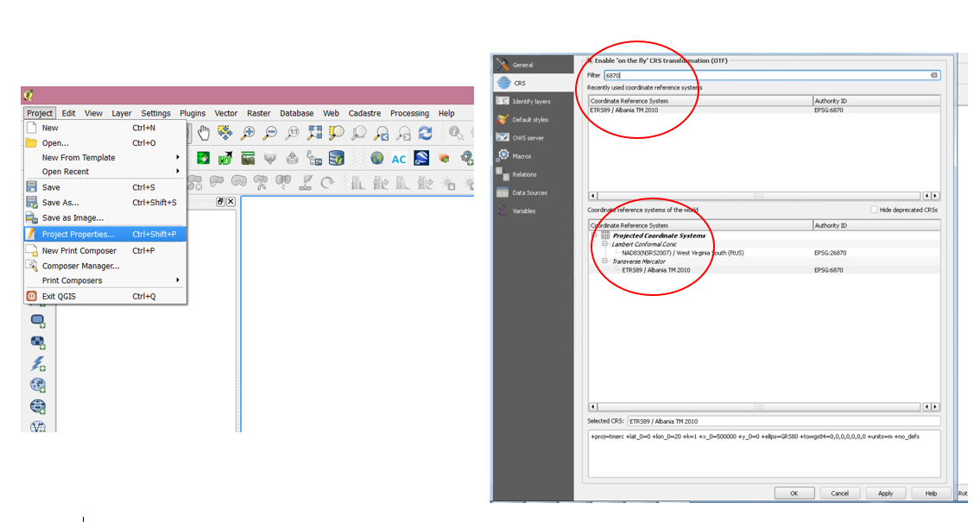Click the split features scissors icon
The width and height of the screenshot is (980, 522).
click(x=261, y=182)
